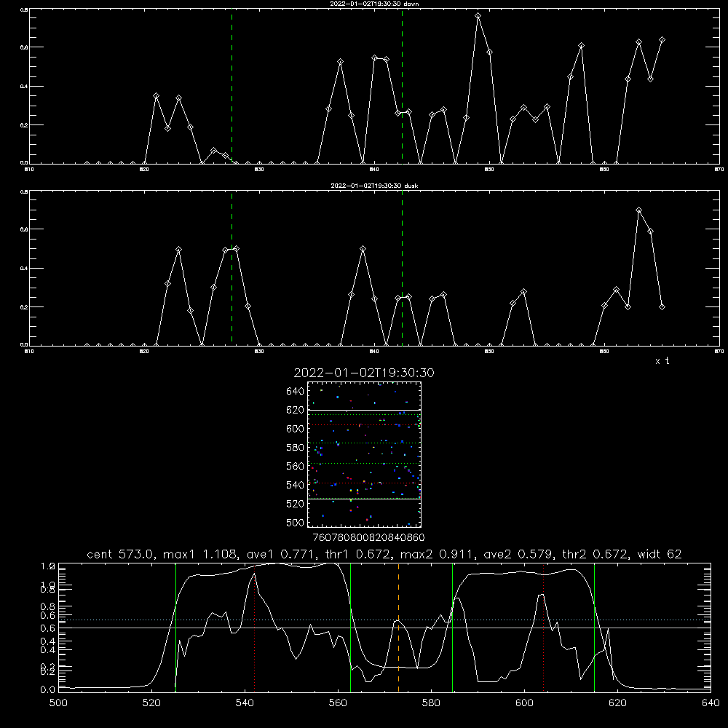728x728 pixels.
Task: Click the '500' label on the small image y-axis
Action: 296,523
